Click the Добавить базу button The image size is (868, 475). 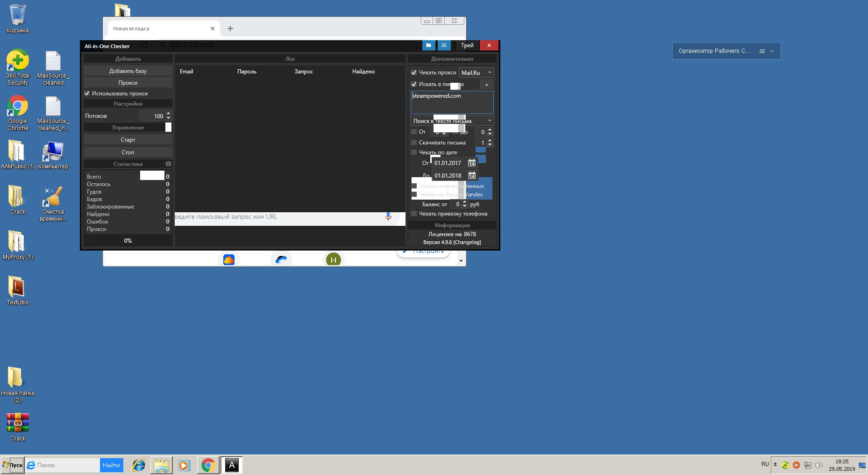(x=128, y=71)
